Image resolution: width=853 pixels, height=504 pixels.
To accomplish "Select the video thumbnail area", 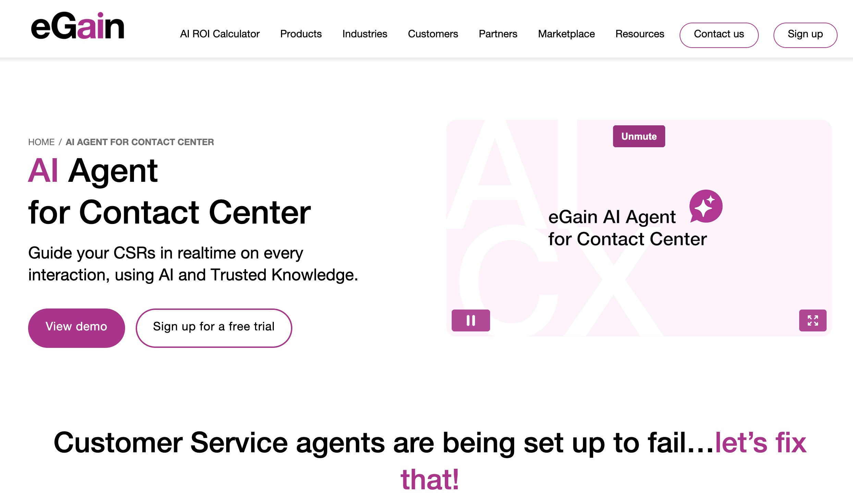I will pos(636,226).
